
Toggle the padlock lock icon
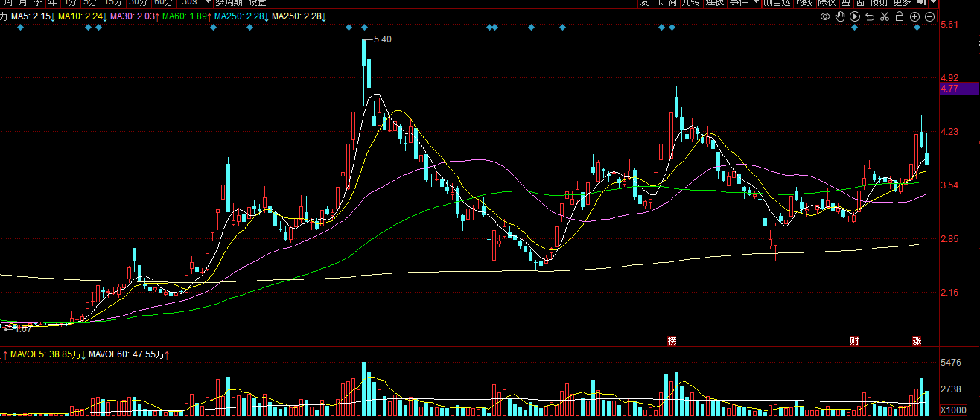pos(900,16)
